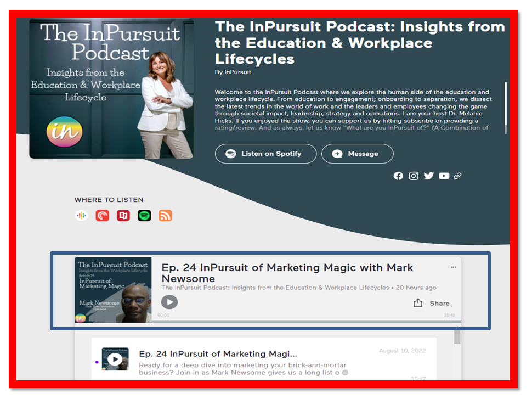Play Ep. 24 in the main player
The width and height of the screenshot is (532, 399).
click(169, 302)
